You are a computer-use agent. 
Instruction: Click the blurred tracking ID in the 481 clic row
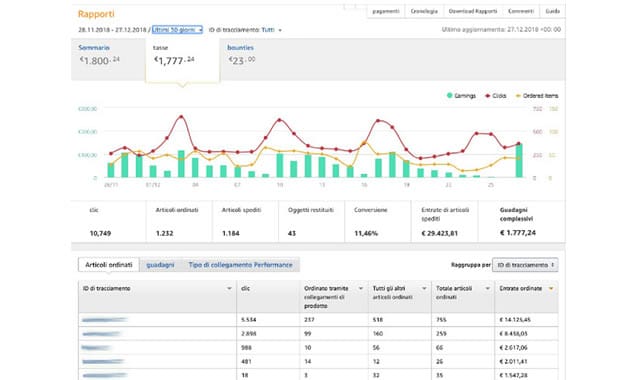103,362
